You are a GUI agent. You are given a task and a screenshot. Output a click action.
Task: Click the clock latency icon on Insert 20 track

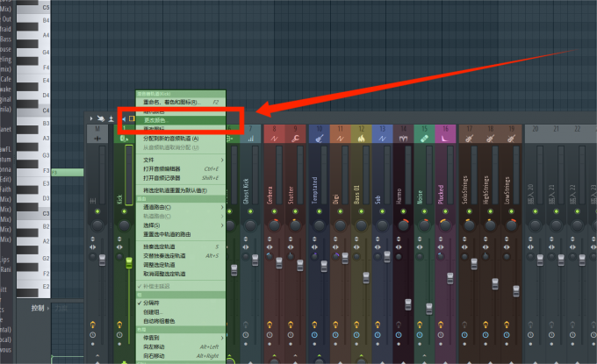coord(530,335)
